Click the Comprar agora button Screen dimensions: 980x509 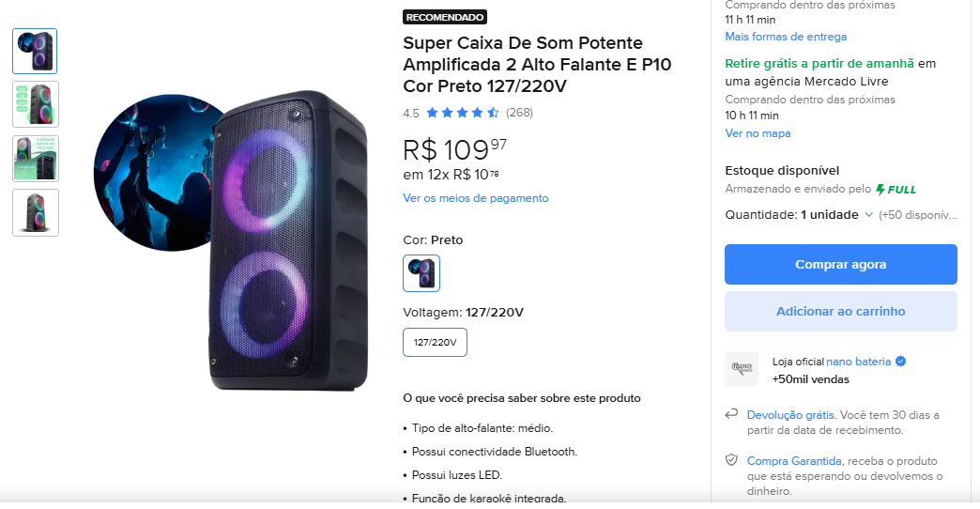840,265
